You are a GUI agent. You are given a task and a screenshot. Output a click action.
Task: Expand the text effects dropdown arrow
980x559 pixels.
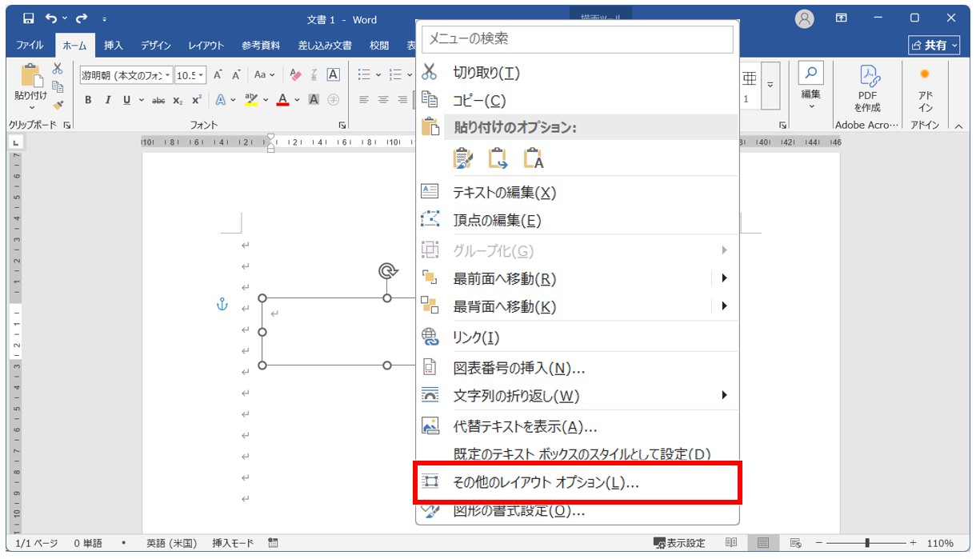(233, 100)
